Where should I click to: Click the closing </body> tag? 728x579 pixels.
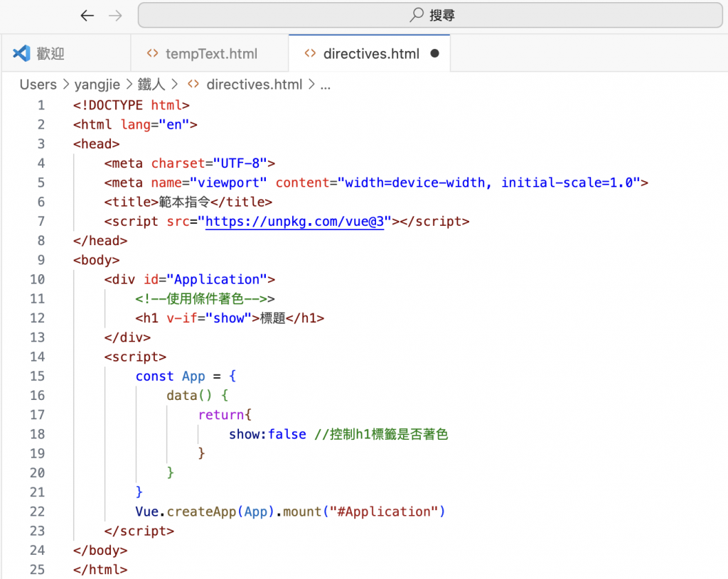tap(100, 551)
